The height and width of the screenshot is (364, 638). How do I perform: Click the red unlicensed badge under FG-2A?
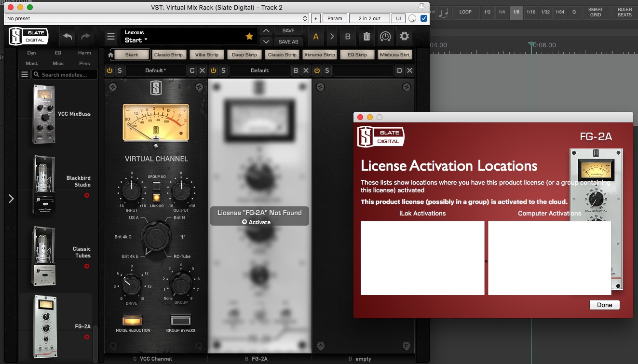pyautogui.click(x=87, y=337)
